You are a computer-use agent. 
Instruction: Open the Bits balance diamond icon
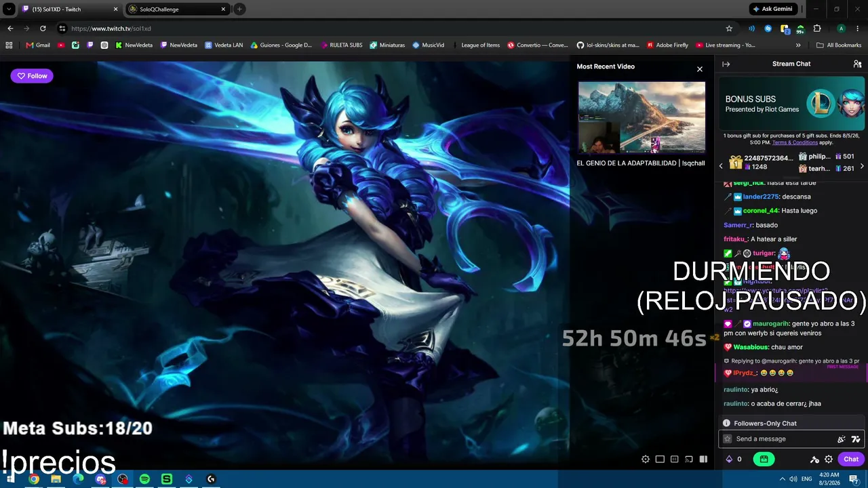729,459
